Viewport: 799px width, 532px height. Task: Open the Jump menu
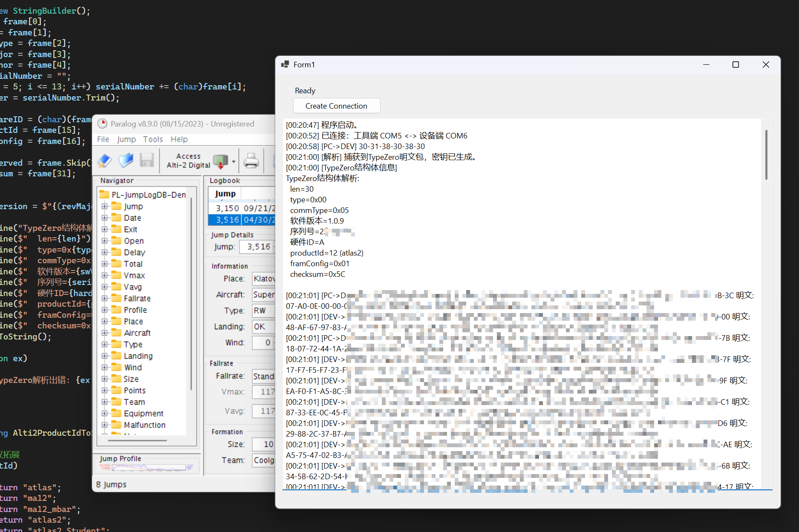point(126,139)
